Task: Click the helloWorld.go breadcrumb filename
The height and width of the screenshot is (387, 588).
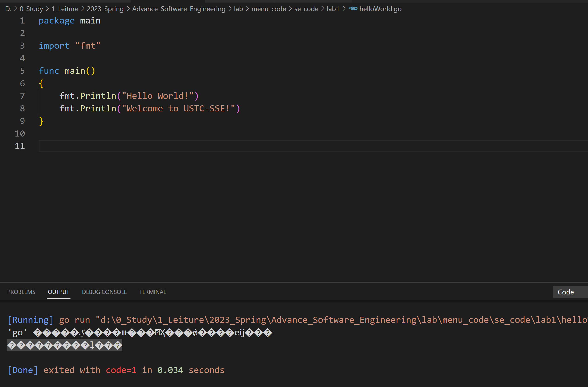Action: pos(380,9)
